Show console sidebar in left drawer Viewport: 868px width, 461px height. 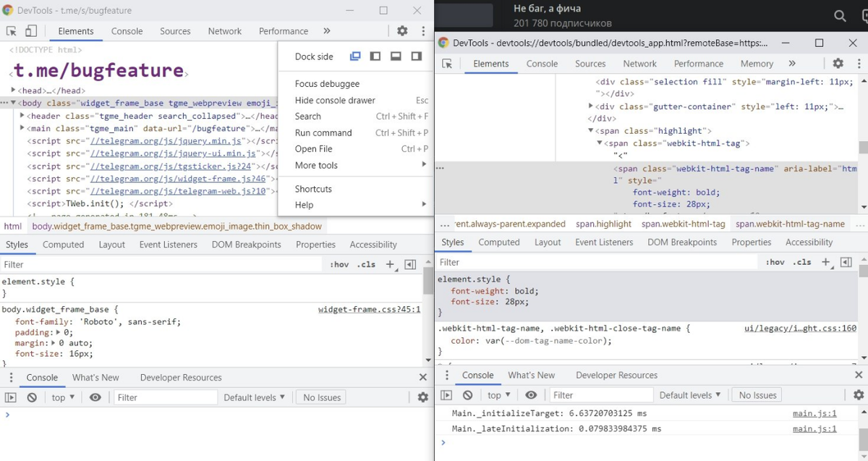click(10, 397)
